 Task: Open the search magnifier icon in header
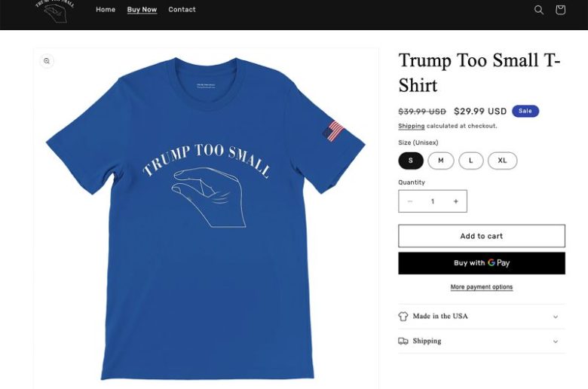click(x=538, y=10)
